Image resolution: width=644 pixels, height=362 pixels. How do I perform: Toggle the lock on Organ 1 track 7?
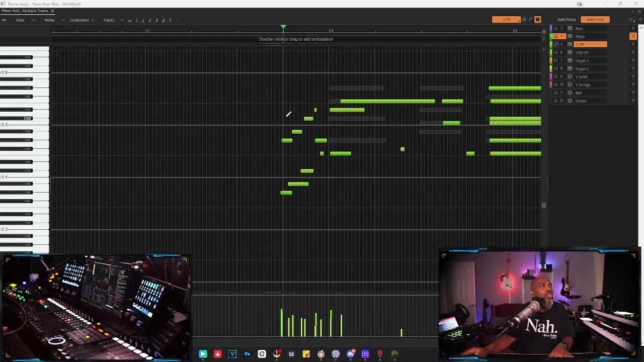tap(555, 60)
